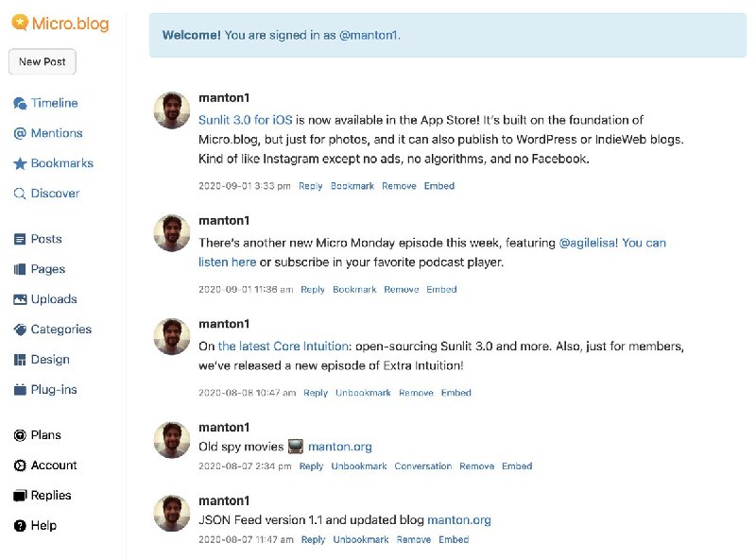Image resolution: width=756 pixels, height=559 pixels.
Task: Bookmark the Micro Monday episode post
Action: 354,290
